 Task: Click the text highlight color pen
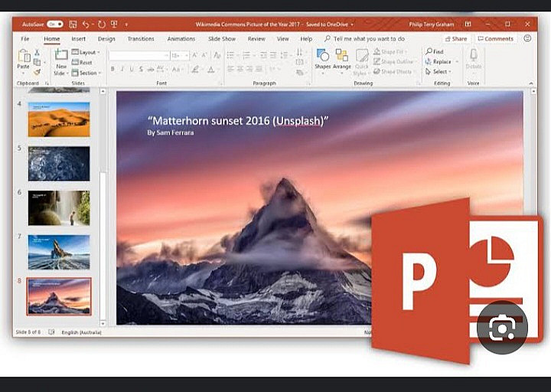195,69
